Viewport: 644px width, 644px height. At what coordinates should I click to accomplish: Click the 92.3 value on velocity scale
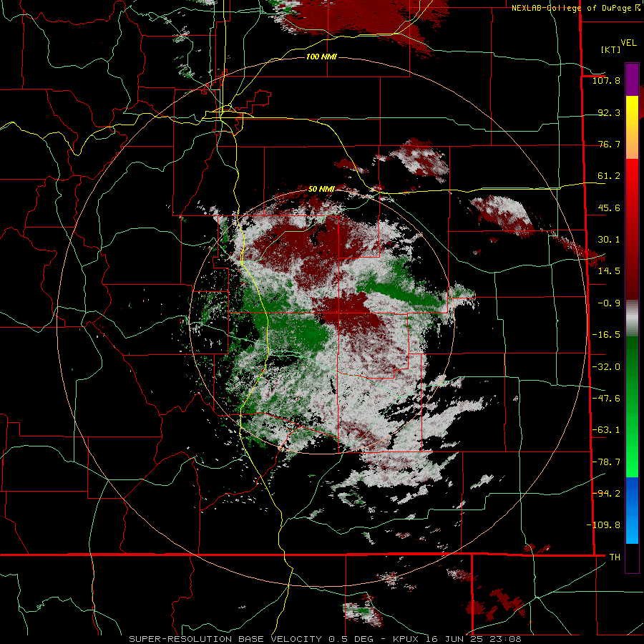[x=609, y=112]
